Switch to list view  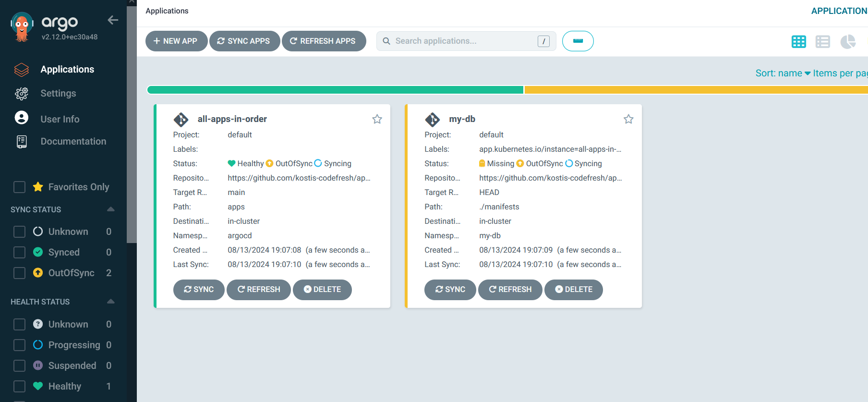(823, 42)
